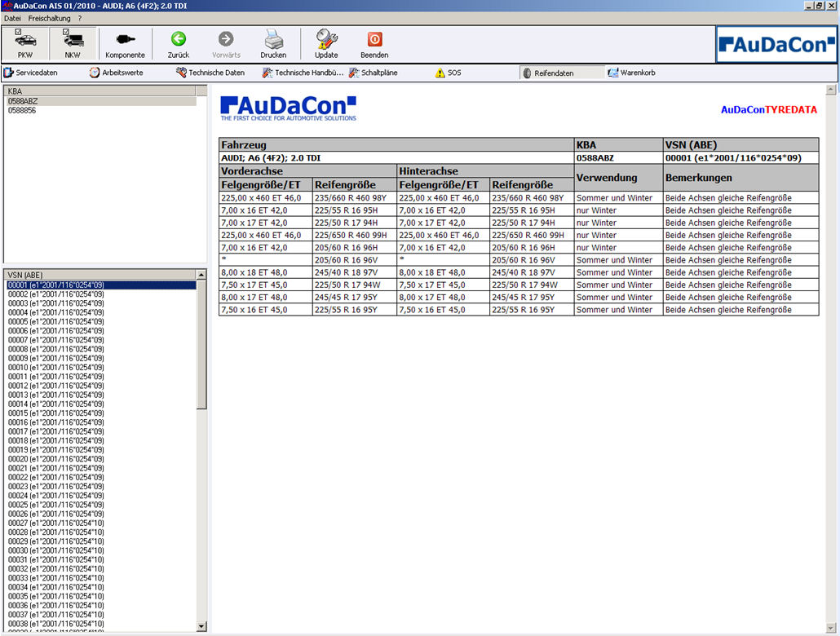
Task: Exit the program via Beenden
Action: click(x=374, y=44)
